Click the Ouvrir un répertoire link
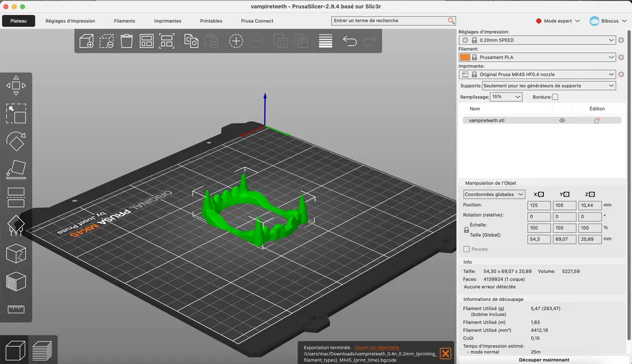Screen dimensions: 632x364 tap(377, 347)
